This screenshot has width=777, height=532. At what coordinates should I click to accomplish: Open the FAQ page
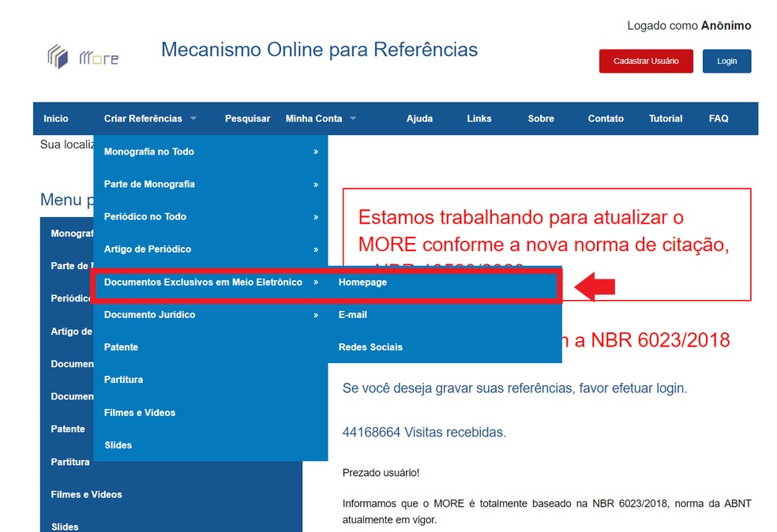click(719, 118)
